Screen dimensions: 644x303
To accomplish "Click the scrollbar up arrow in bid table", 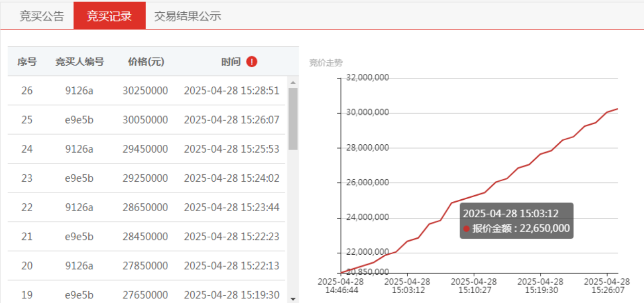I will [293, 82].
